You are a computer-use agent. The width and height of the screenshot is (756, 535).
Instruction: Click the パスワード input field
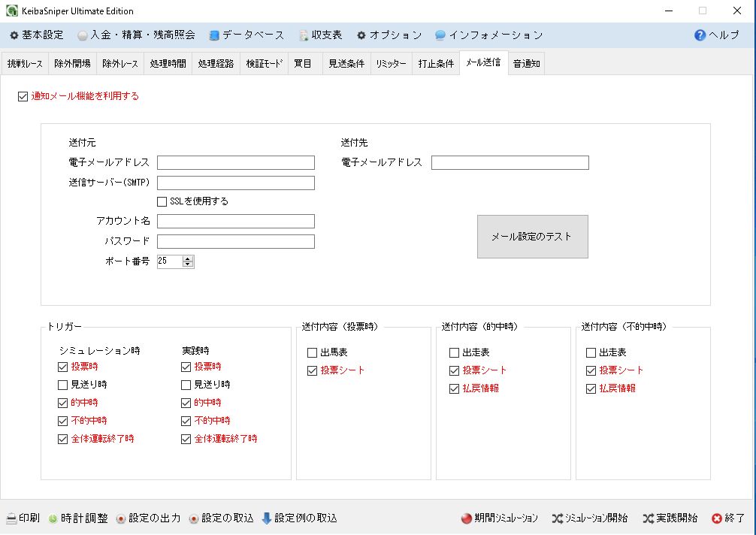point(236,241)
